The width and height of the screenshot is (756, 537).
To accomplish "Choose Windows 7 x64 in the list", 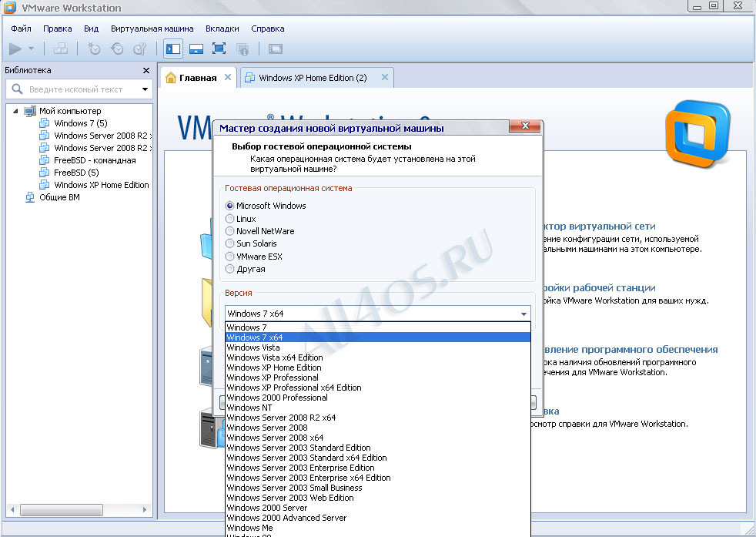I will (378, 337).
